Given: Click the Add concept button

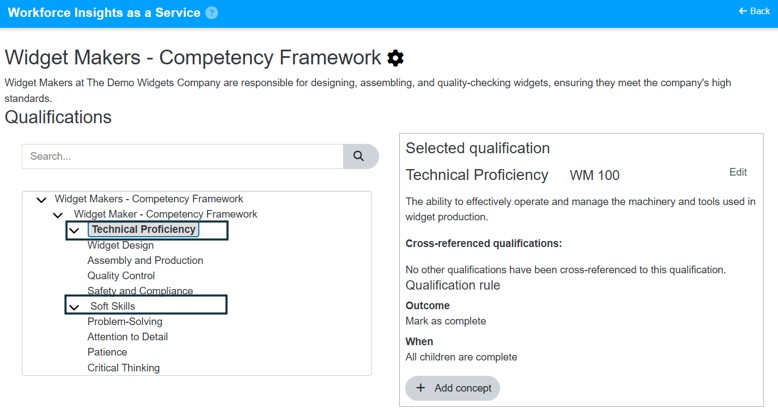Looking at the screenshot, I should (x=453, y=388).
